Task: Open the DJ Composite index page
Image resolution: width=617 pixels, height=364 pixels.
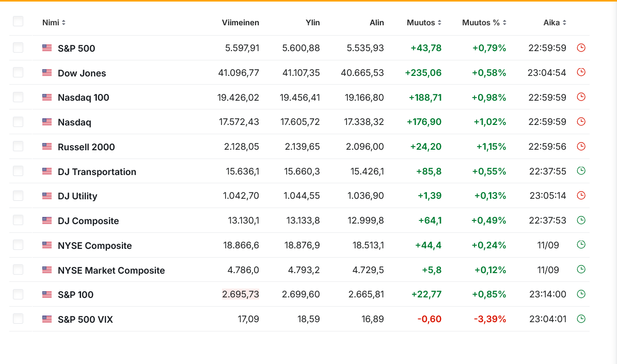Action: [88, 221]
